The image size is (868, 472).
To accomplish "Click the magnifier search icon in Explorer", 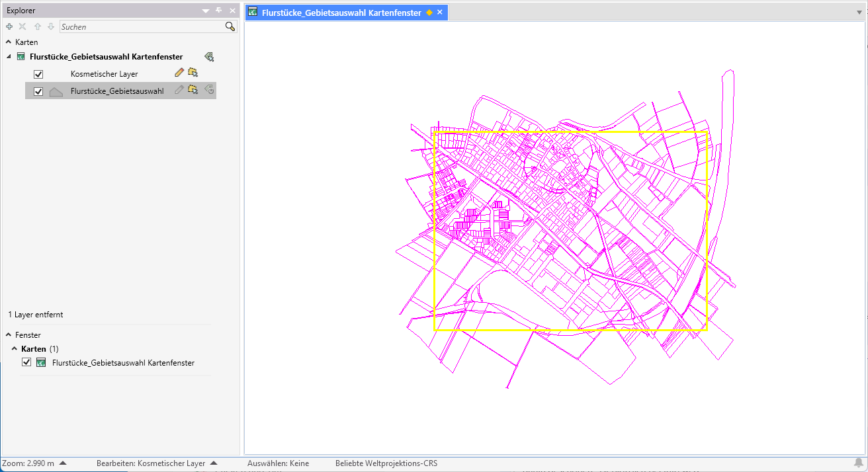I will (x=230, y=26).
